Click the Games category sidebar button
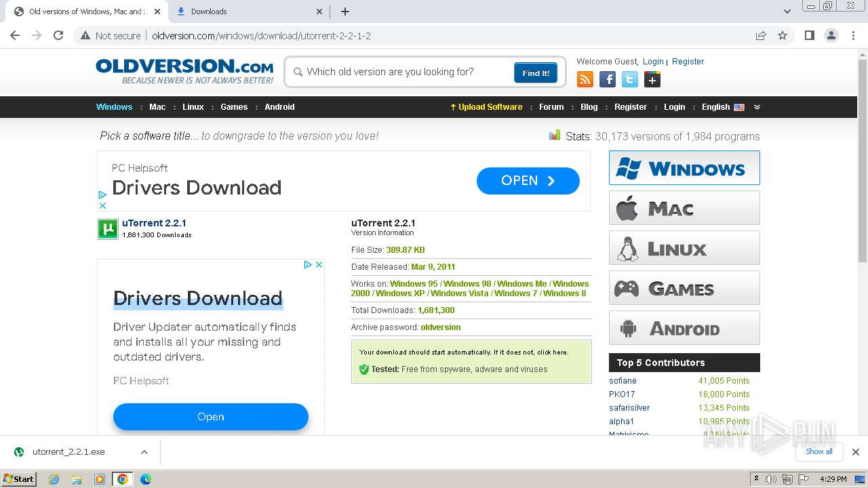 tap(684, 287)
